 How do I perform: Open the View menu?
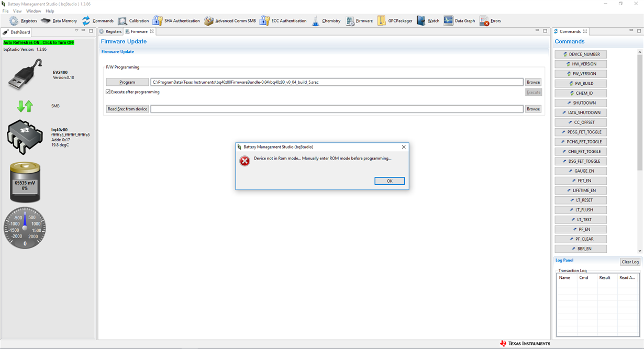click(17, 11)
